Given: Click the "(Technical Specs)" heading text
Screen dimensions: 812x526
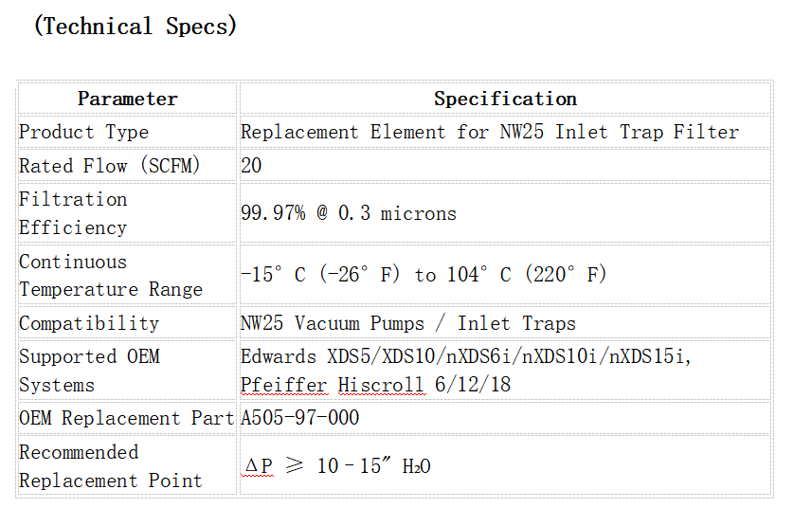Looking at the screenshot, I should 135,27.
